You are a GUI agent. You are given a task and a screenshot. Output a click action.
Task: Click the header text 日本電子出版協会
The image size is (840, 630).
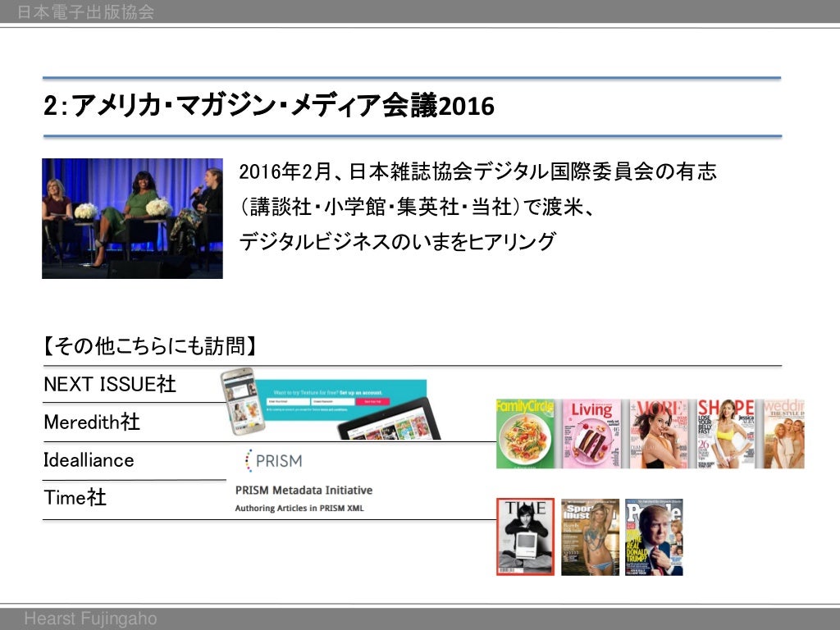(x=85, y=11)
